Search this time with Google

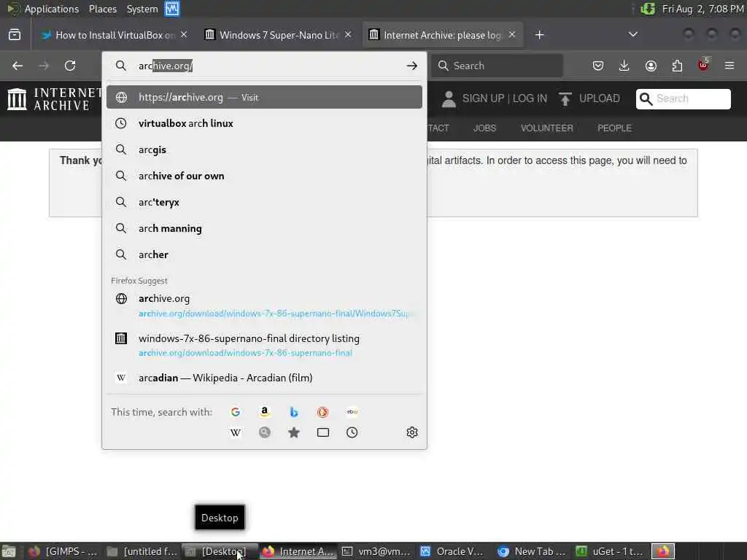236,412
